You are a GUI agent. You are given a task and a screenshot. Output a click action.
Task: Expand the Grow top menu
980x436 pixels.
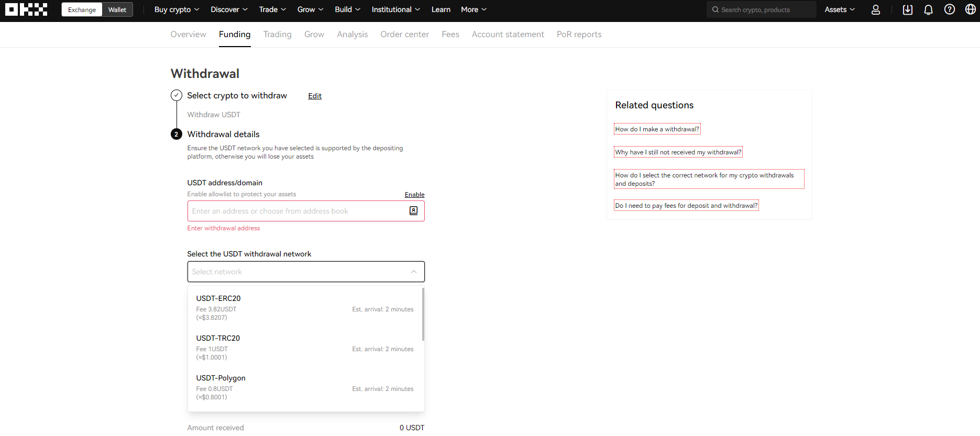[310, 9]
